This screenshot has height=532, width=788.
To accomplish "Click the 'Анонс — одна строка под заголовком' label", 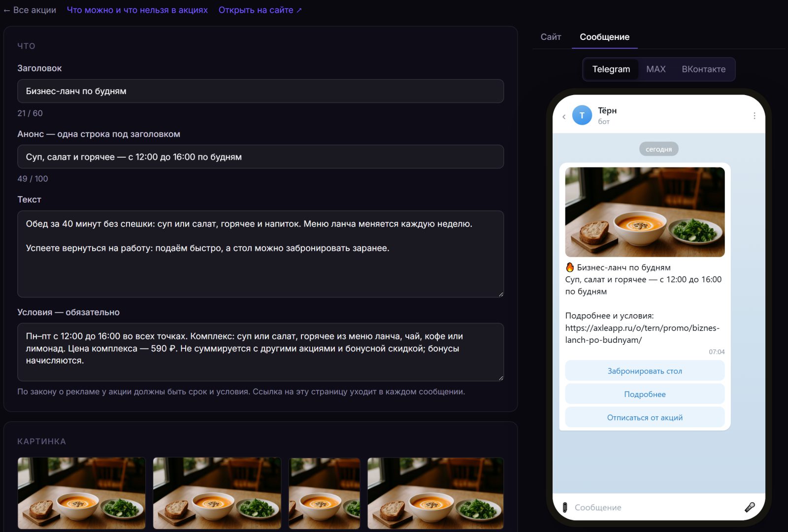I will (x=98, y=134).
